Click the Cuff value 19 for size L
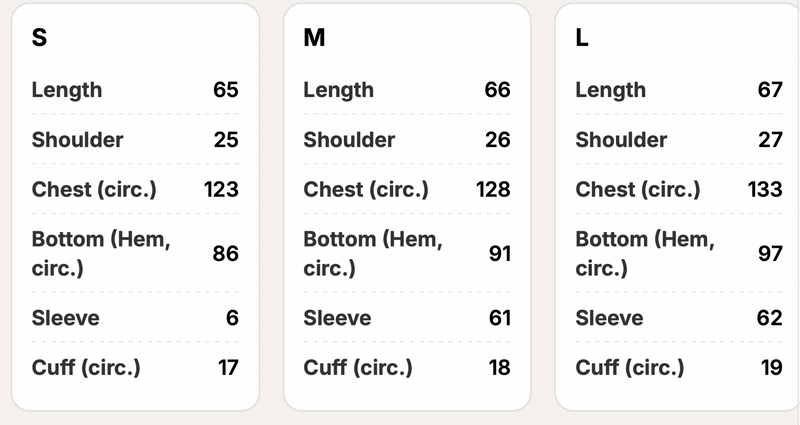 (x=771, y=367)
